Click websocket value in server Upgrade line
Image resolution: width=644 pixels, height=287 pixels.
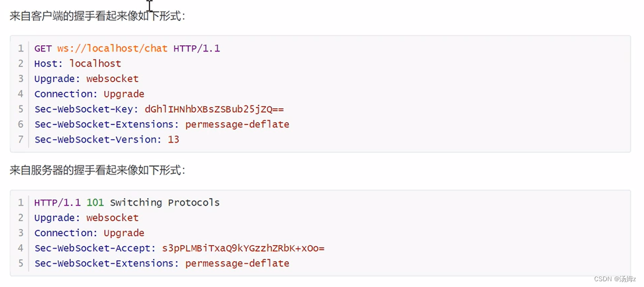112,218
